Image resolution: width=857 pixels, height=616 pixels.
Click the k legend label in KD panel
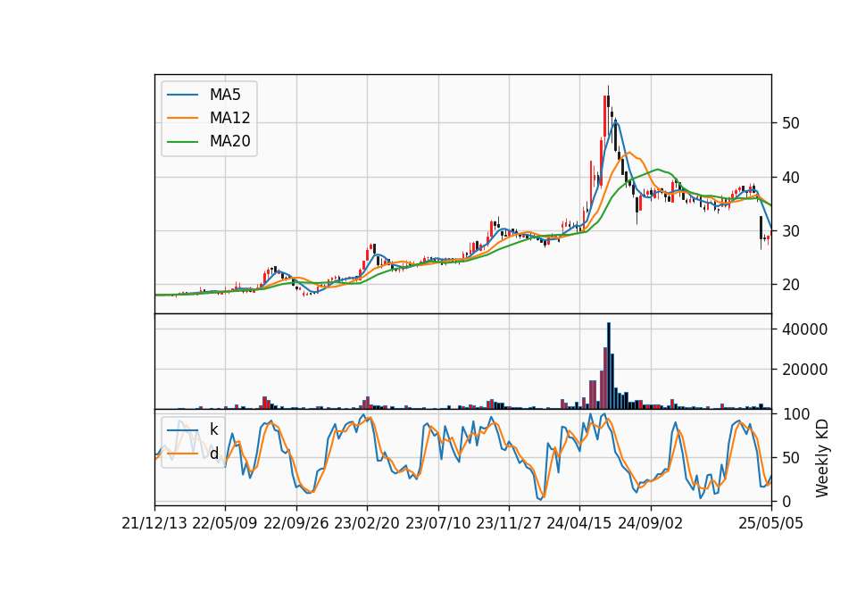pos(213,429)
